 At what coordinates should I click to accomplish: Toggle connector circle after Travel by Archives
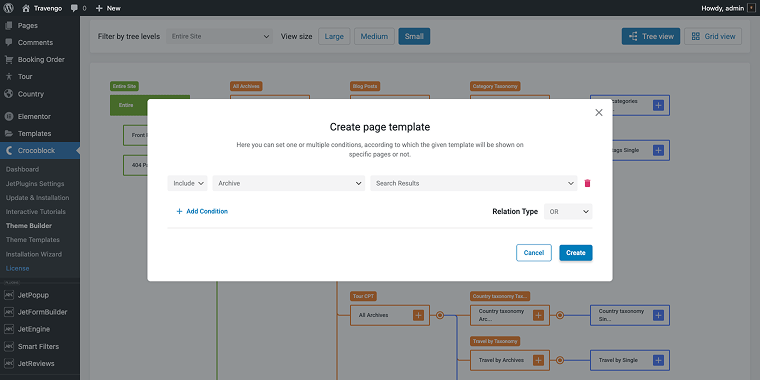click(560, 360)
